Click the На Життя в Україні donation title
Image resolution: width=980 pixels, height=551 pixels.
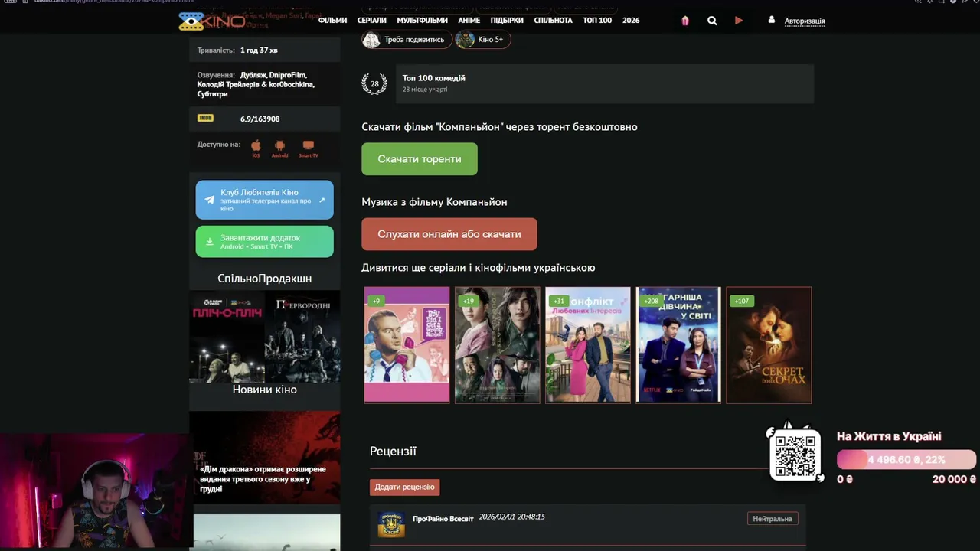click(889, 436)
